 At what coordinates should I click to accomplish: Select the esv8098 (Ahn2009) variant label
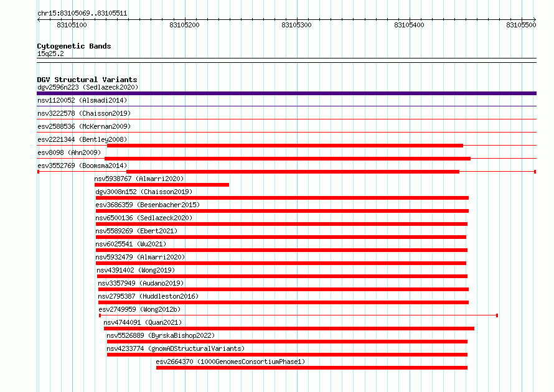69,152
